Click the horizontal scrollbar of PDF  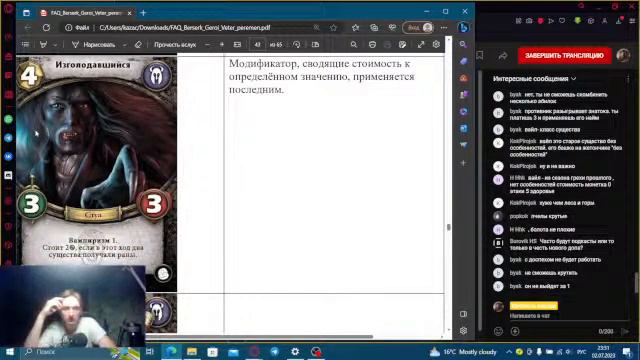259,337
